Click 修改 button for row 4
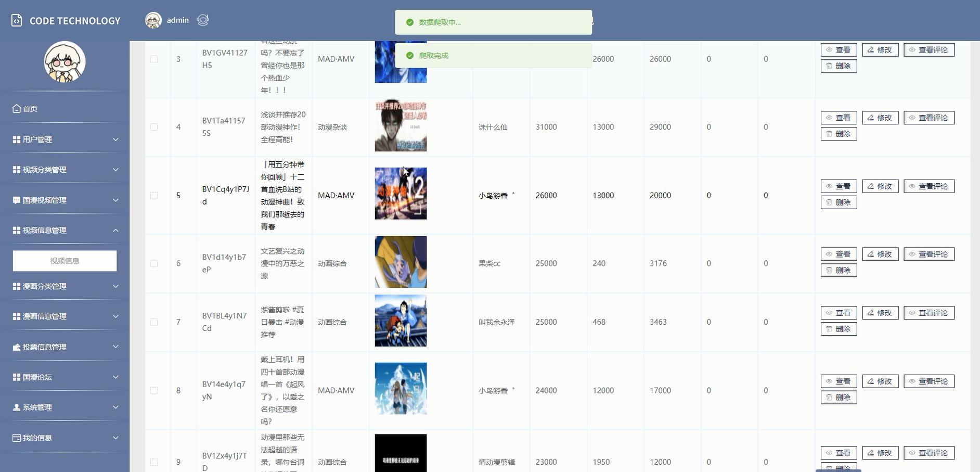This screenshot has height=472, width=980. [880, 118]
